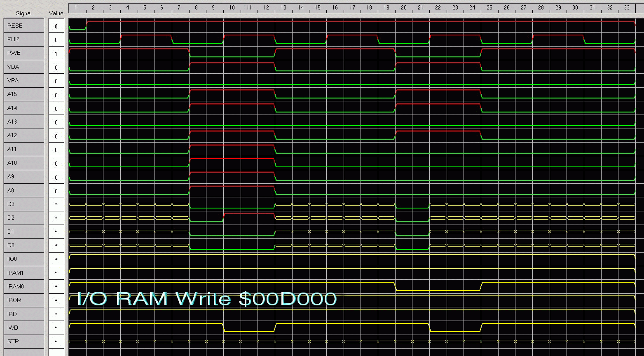
Task: Click the "I/O RAM Write $00D000" annotation text
Action: 207,299
